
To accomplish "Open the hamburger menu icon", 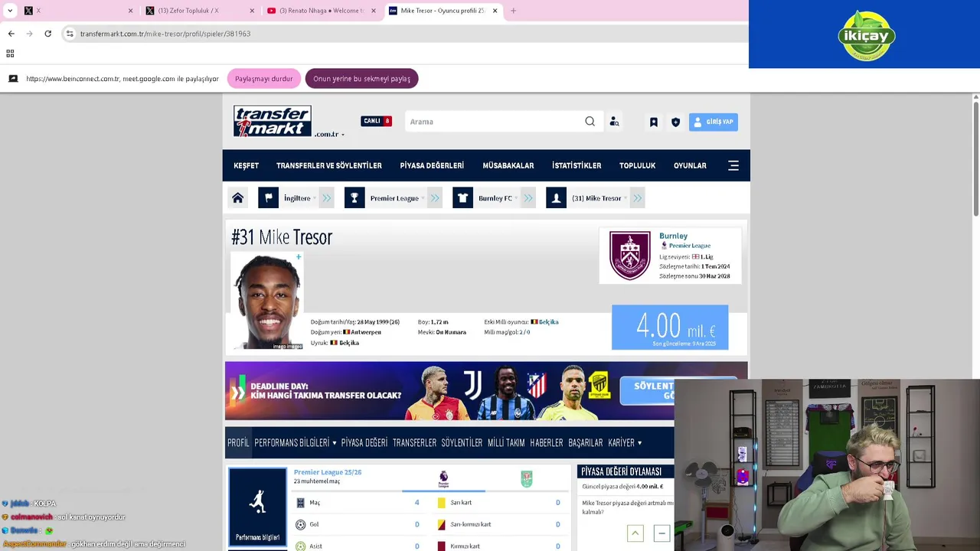I will point(733,165).
